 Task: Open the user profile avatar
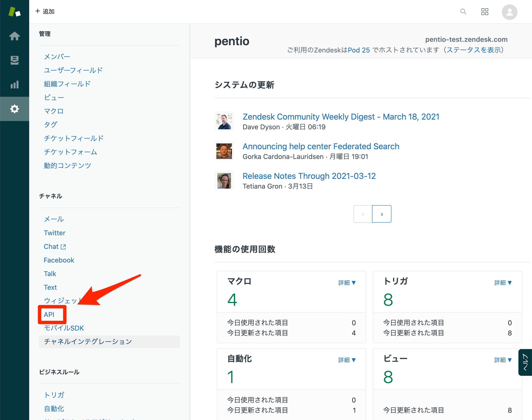509,12
